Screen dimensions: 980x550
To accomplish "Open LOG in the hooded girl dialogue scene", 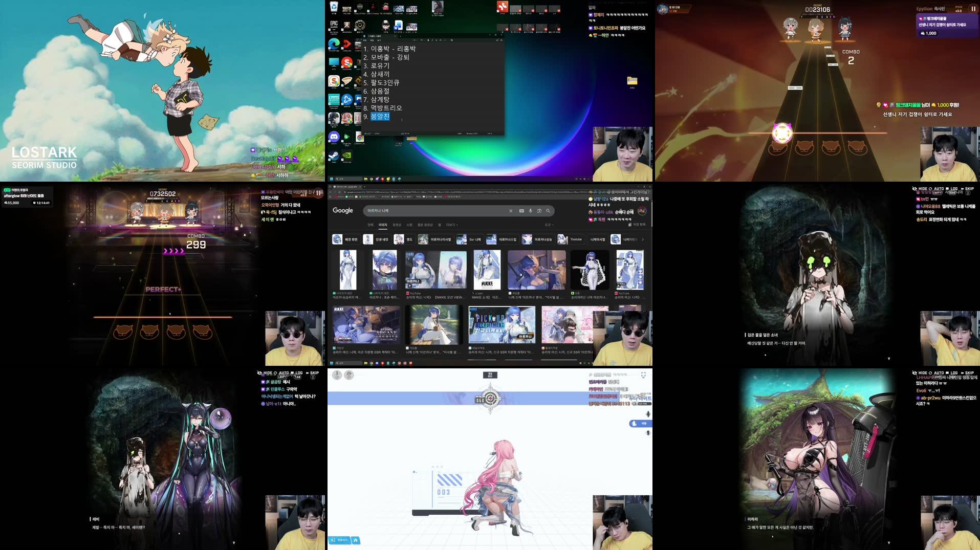I will pyautogui.click(x=951, y=189).
